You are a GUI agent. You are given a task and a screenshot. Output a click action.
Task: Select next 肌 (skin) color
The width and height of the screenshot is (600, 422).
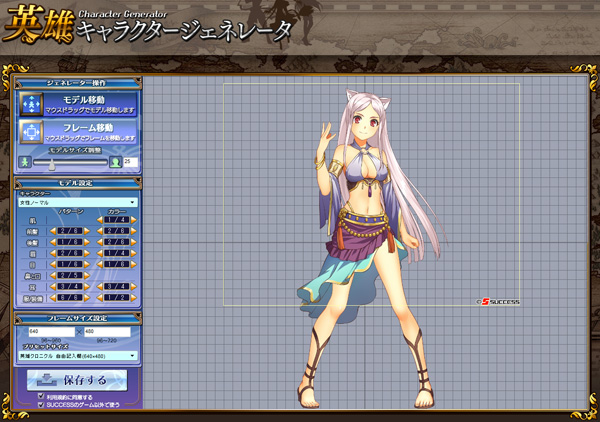pos(134,220)
